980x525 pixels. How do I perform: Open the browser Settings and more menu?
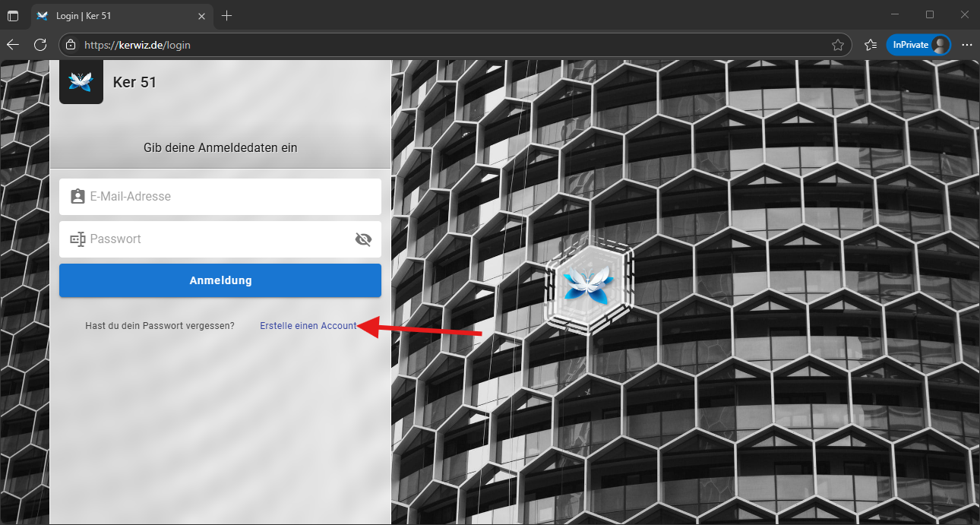tap(966, 45)
